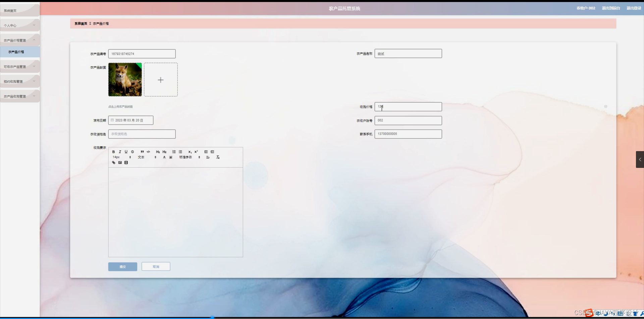Click the 农牧户 002 user label
Viewport: 644px width, 319px height.
(586, 8)
